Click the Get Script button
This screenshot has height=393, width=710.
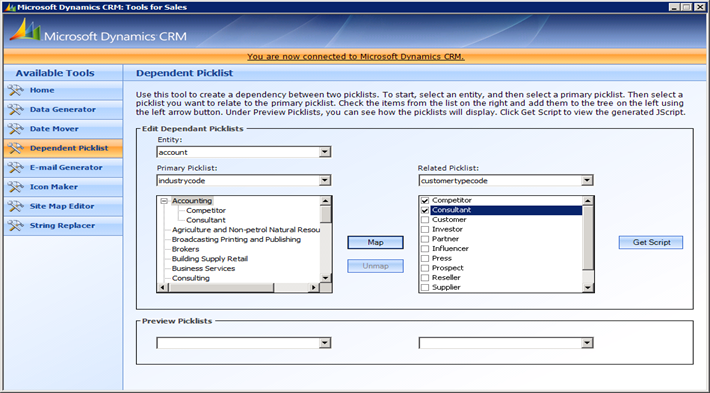(651, 242)
